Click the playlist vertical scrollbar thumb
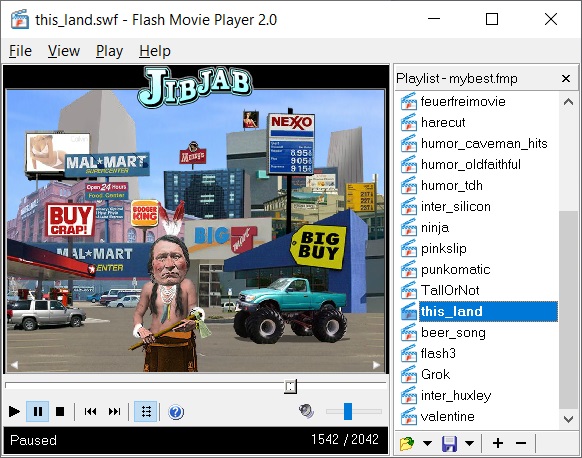Image resolution: width=582 pixels, height=458 pixels. click(x=568, y=310)
